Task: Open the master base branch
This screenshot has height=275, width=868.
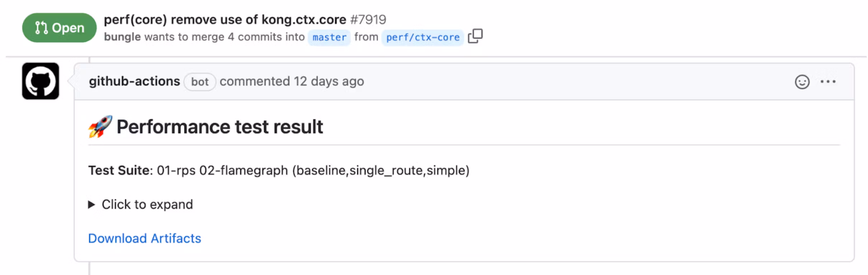Action: coord(329,37)
